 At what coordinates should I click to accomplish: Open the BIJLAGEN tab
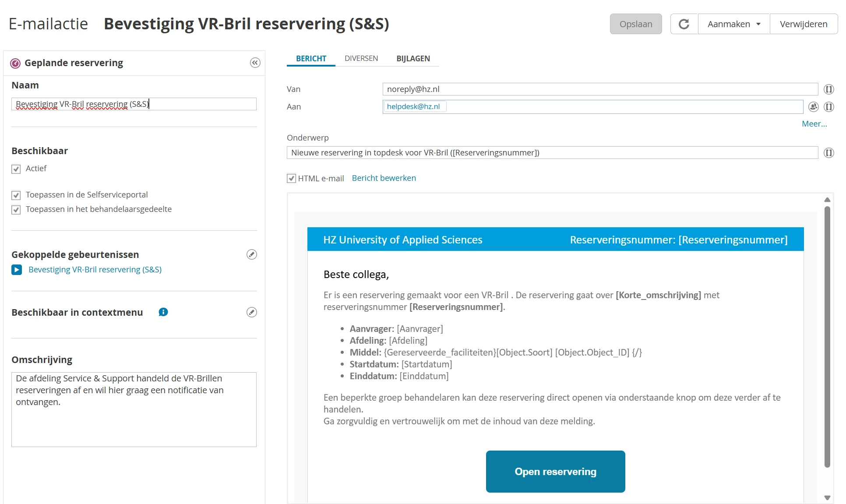coord(413,59)
